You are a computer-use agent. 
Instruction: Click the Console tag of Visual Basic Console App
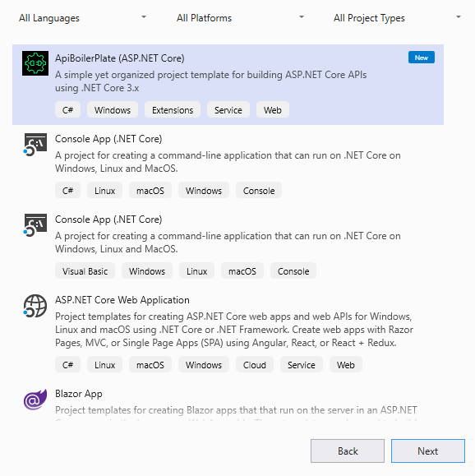pos(293,270)
